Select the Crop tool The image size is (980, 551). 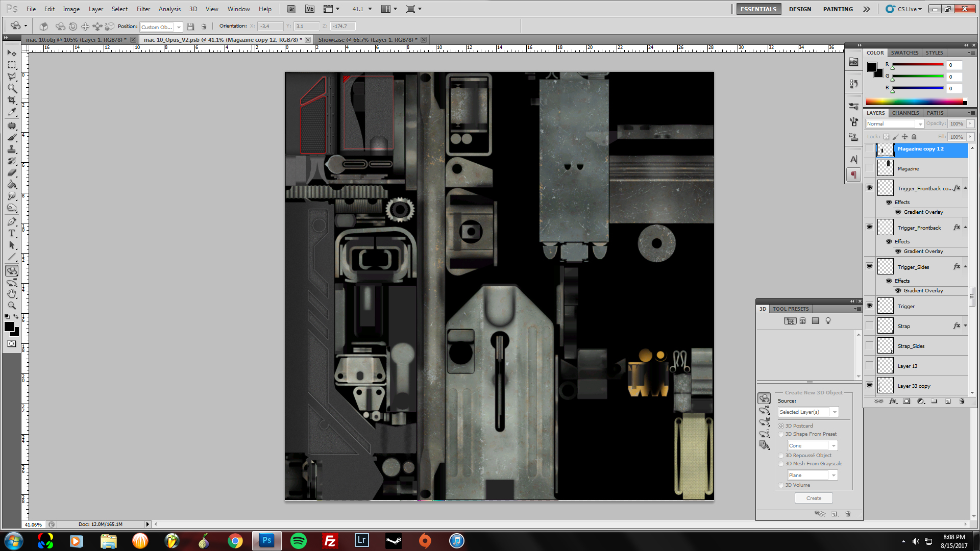[x=12, y=100]
